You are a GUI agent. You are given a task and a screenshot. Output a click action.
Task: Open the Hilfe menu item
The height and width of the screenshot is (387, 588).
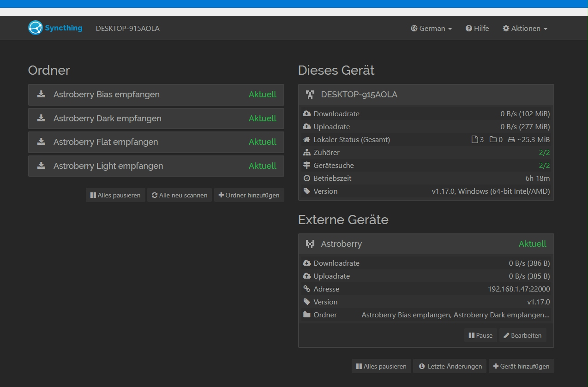tap(477, 28)
